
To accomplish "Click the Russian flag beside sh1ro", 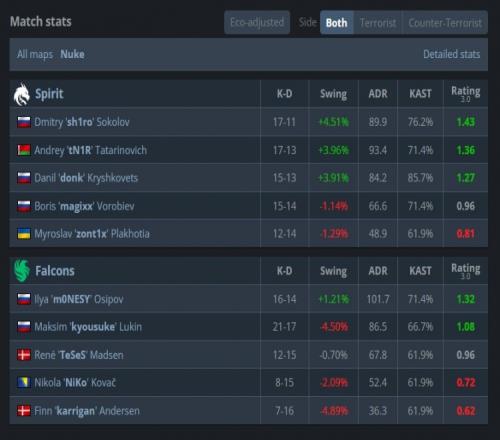I will point(24,122).
